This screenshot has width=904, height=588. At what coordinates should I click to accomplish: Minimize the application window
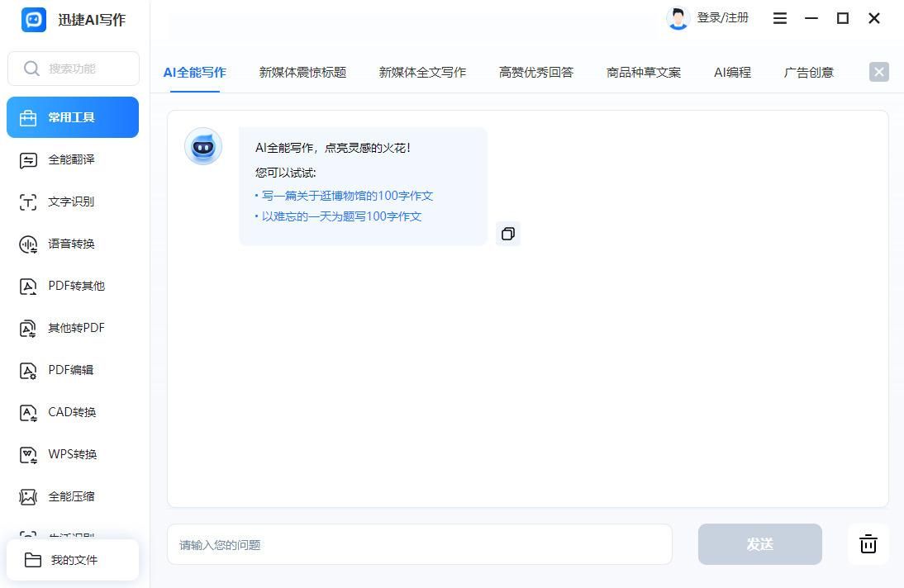click(811, 18)
